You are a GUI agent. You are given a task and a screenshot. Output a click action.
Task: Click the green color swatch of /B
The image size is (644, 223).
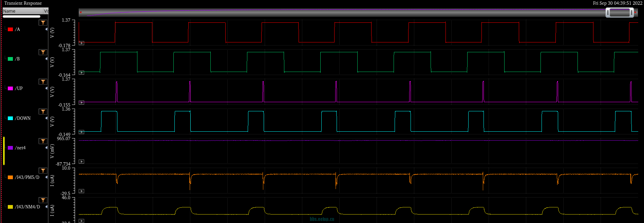pyautogui.click(x=11, y=59)
